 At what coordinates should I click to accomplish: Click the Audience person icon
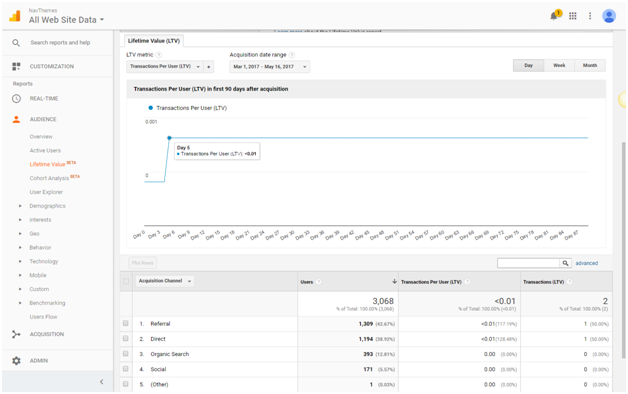click(16, 119)
